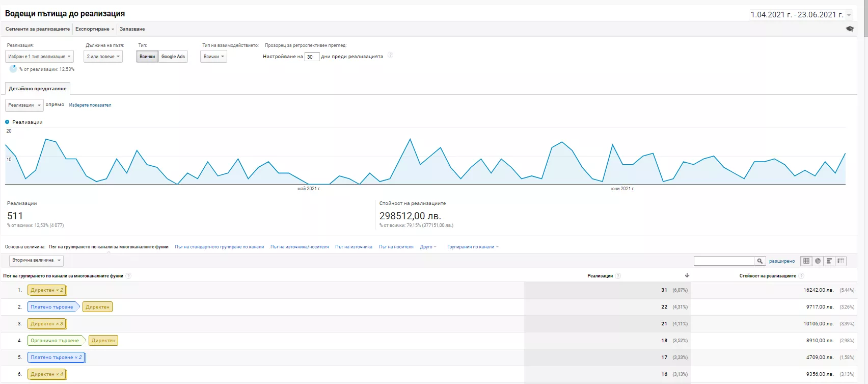Viewport: 868px width, 384px height.
Task: Click the page title 'Водещи пътища до реализация'
Action: [65, 14]
